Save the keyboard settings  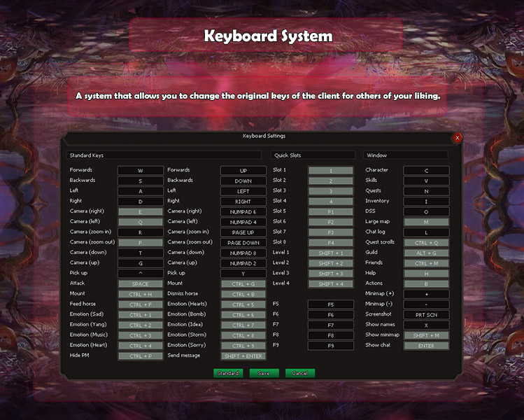click(x=264, y=373)
